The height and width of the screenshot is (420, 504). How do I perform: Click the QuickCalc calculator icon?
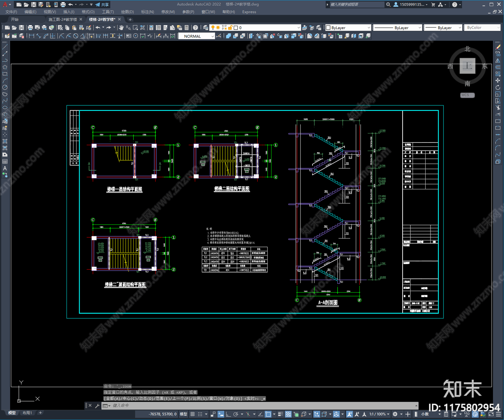tap(186, 28)
